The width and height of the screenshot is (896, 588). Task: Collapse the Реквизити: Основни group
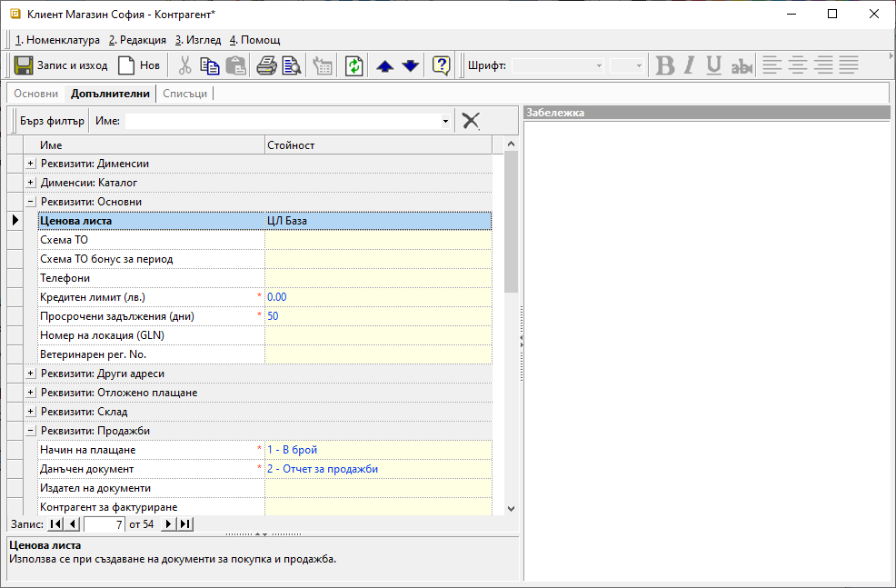coord(31,202)
